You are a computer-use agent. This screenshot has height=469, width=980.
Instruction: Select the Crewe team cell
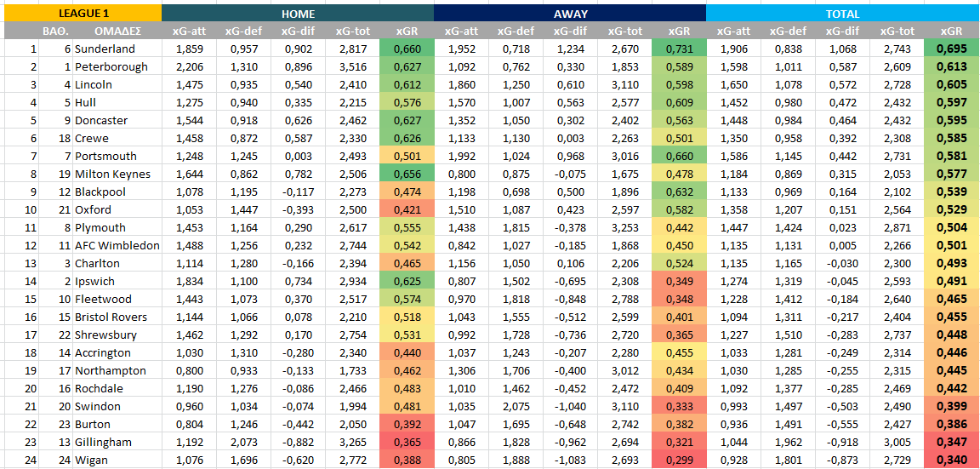pyautogui.click(x=117, y=138)
